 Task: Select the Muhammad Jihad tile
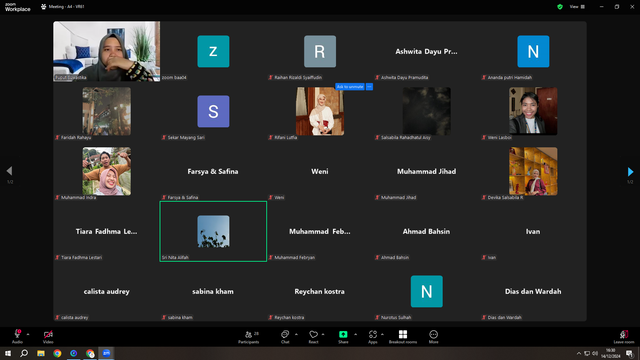tap(427, 171)
